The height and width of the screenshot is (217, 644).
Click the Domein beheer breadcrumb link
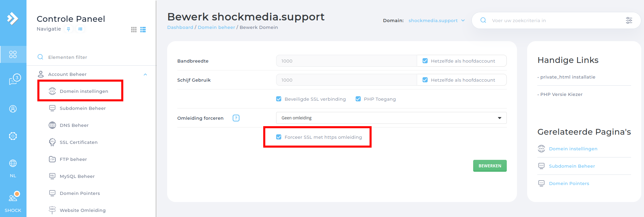(x=216, y=28)
